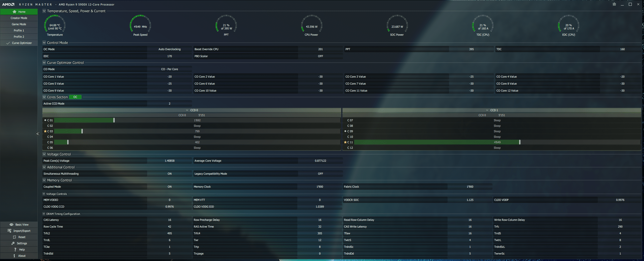Click the Peak Core(s) Voltage 1.40858 value
The image size is (644, 261).
coord(170,161)
